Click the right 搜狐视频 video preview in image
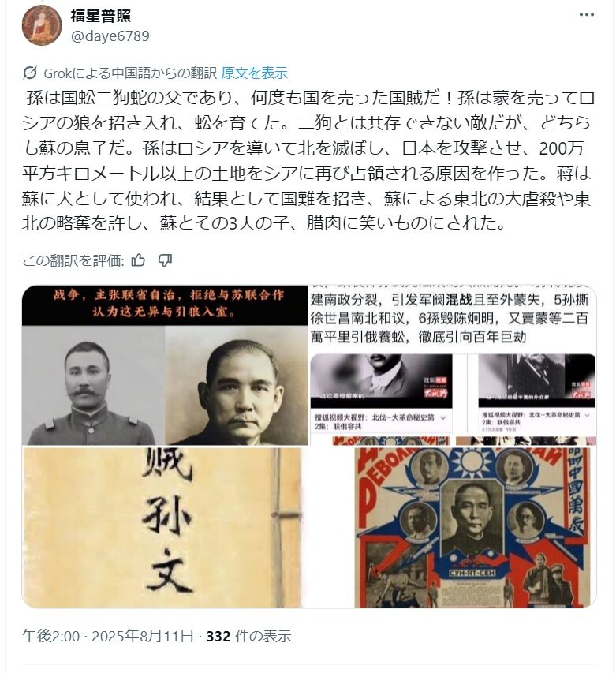The image size is (616, 673). 536,393
